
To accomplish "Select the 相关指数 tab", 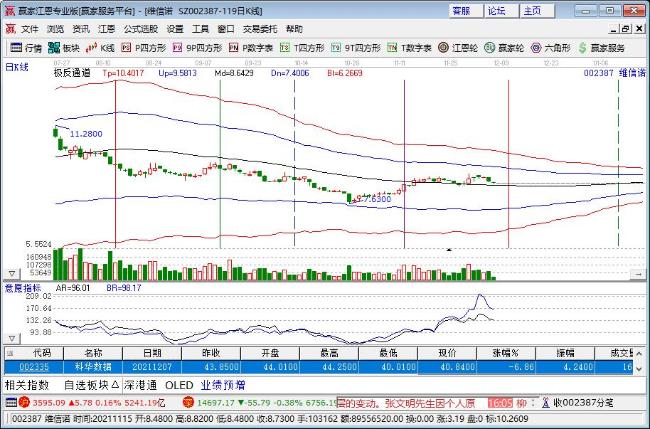I will coord(27,385).
